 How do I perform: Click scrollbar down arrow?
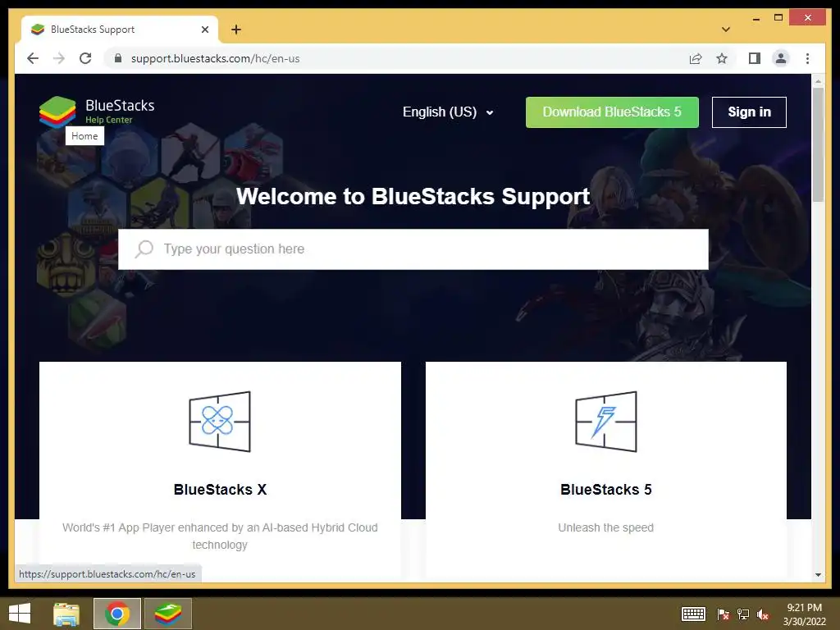[818, 575]
